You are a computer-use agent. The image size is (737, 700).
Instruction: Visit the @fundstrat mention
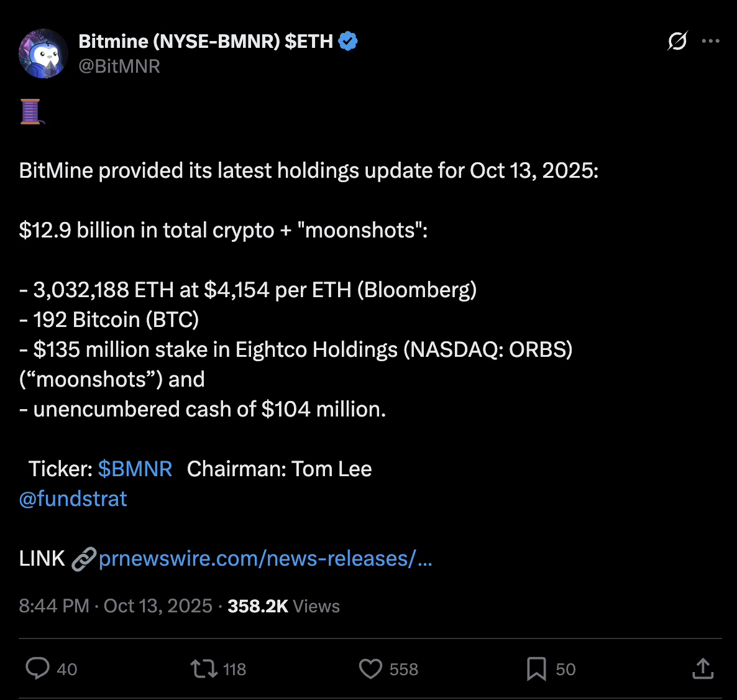click(73, 499)
